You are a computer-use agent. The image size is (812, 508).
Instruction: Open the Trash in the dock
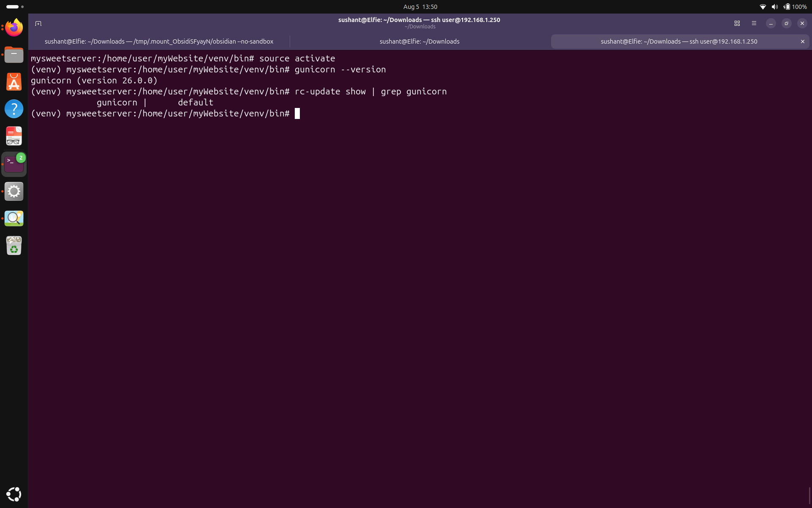point(14,246)
